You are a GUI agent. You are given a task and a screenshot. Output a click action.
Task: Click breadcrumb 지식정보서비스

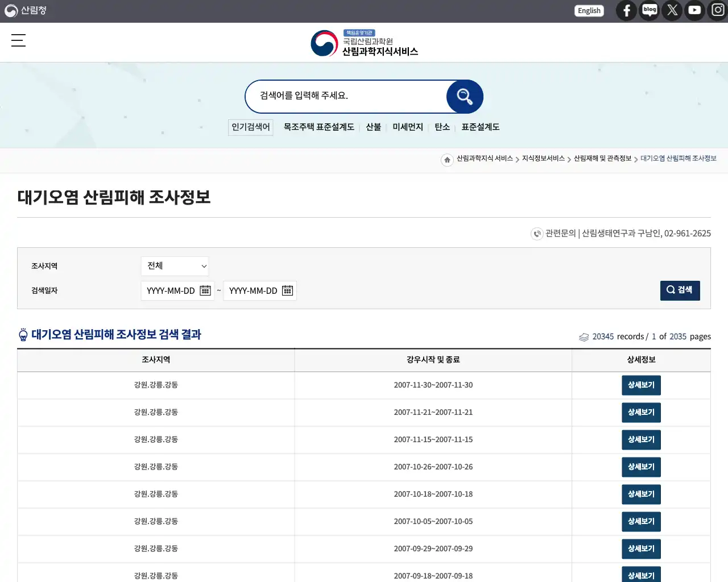click(x=543, y=159)
